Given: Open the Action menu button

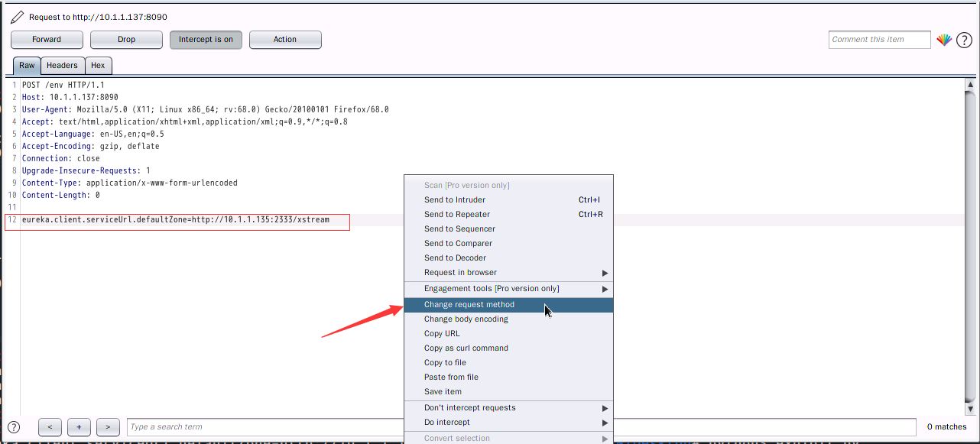Looking at the screenshot, I should pos(285,40).
